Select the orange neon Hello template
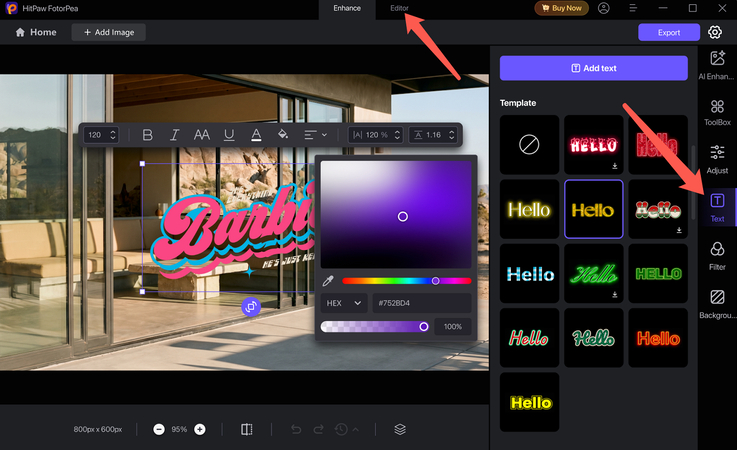The image size is (737, 450). (x=658, y=338)
